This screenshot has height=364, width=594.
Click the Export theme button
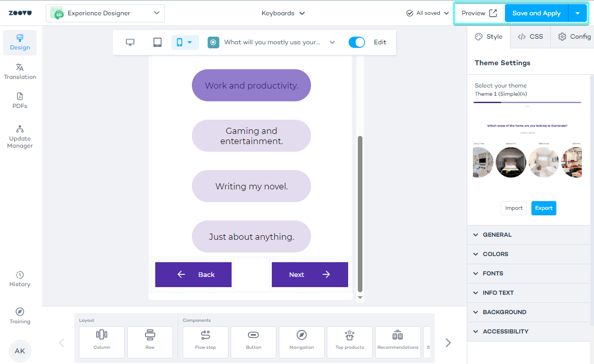544,208
